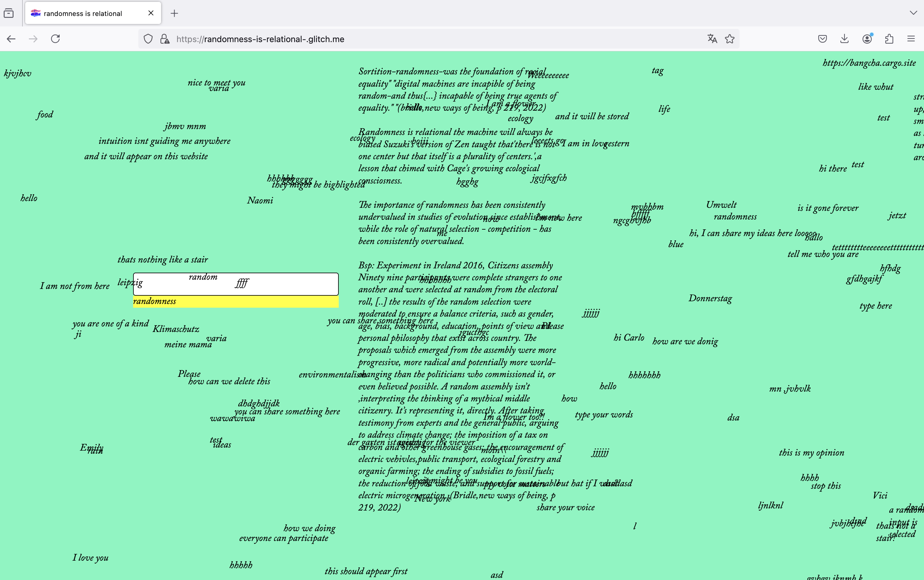
Task: Bookmark this page with star icon
Action: 729,39
